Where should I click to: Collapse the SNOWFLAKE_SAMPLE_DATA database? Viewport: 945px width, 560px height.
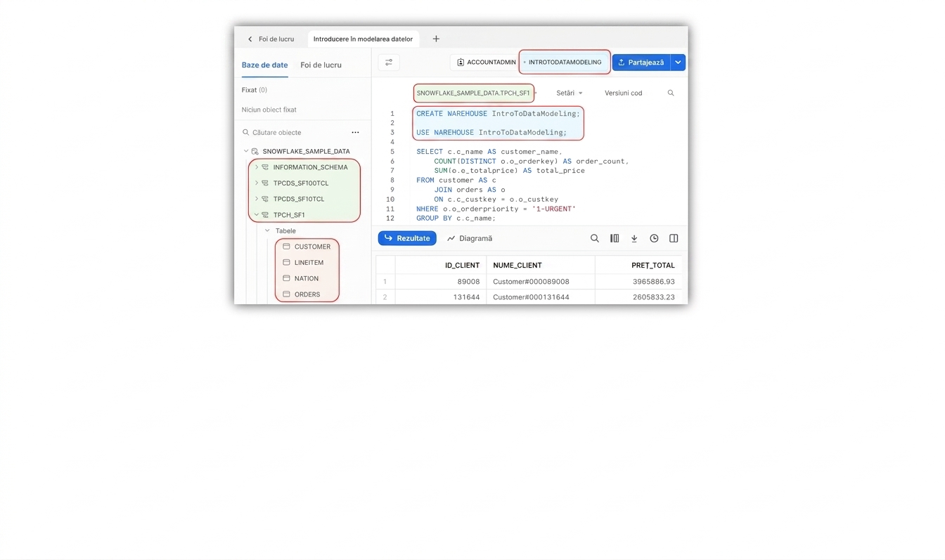[x=246, y=151]
